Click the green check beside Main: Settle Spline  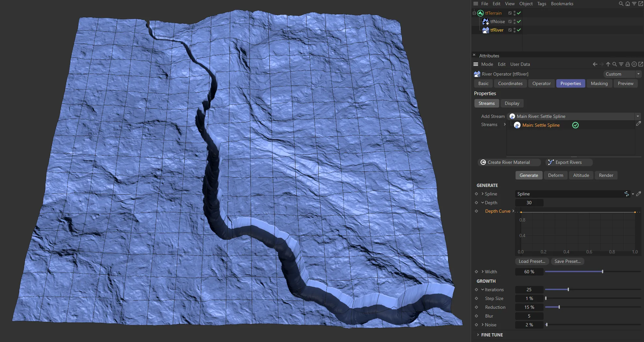pyautogui.click(x=575, y=125)
